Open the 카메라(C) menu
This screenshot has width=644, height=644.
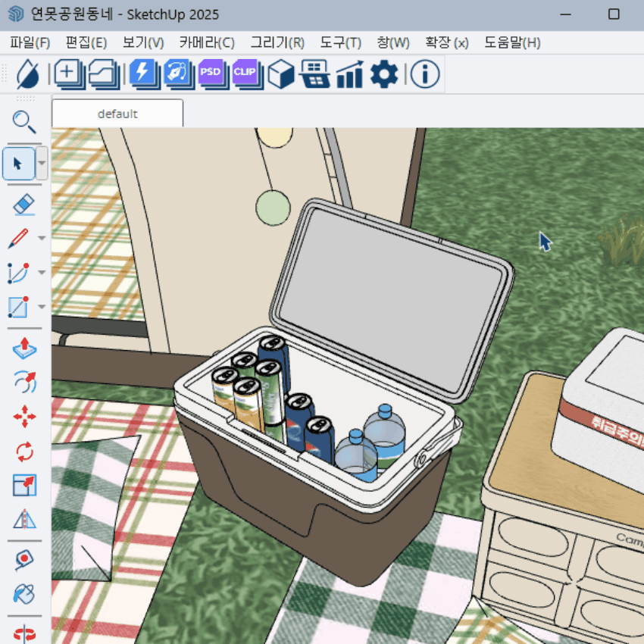207,42
